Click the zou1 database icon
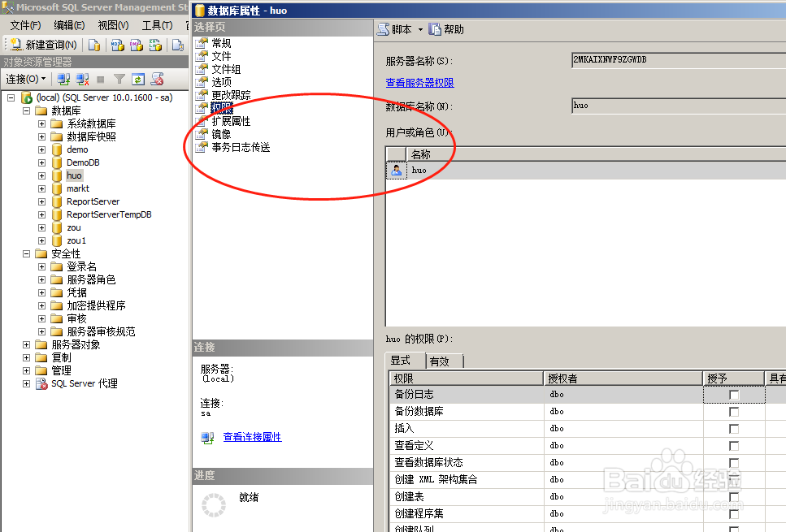The image size is (786, 532). pos(57,241)
